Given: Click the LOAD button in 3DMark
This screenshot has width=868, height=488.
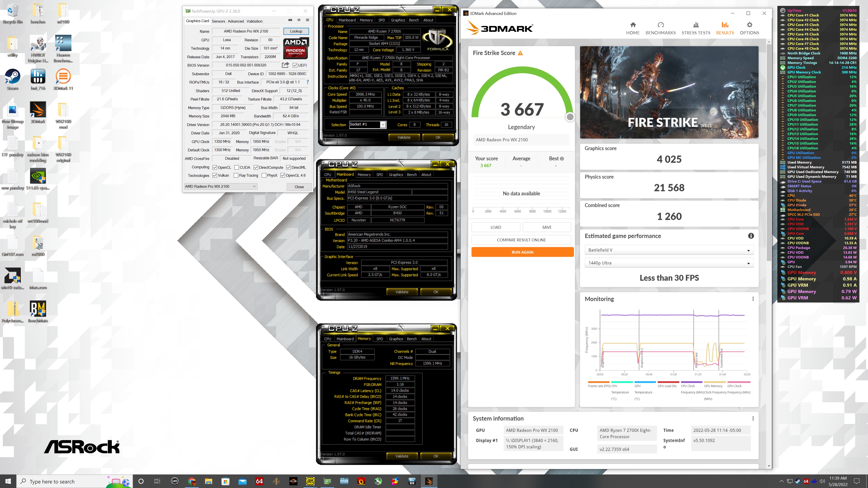Looking at the screenshot, I should coord(496,227).
